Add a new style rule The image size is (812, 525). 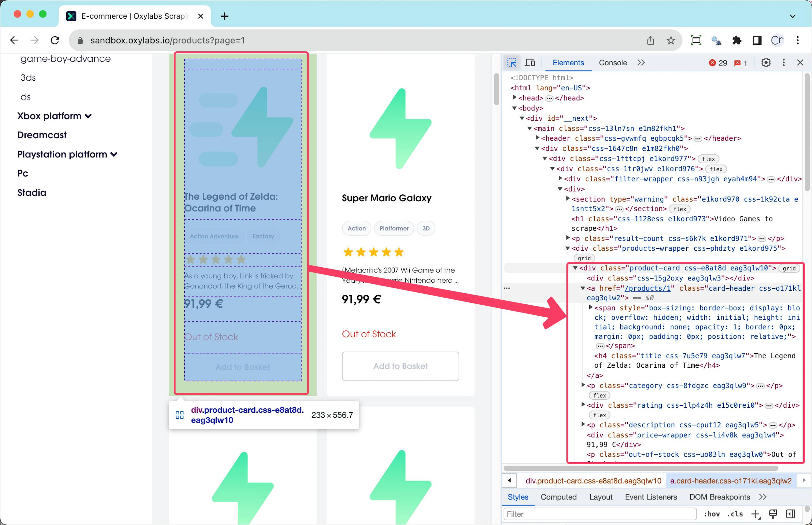click(x=756, y=514)
